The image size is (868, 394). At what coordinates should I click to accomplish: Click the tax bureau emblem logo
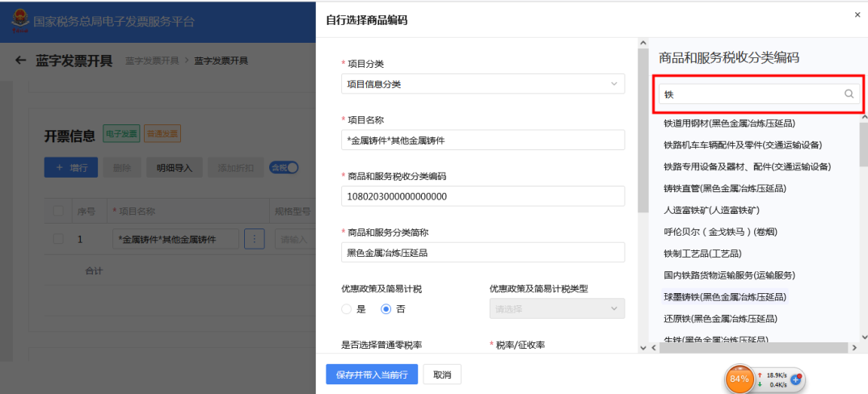point(20,22)
